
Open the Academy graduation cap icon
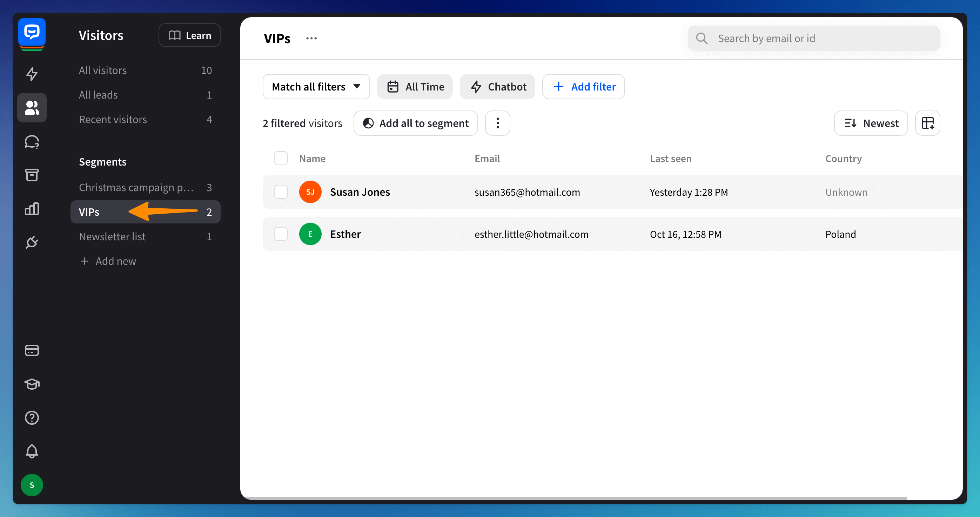(x=32, y=384)
